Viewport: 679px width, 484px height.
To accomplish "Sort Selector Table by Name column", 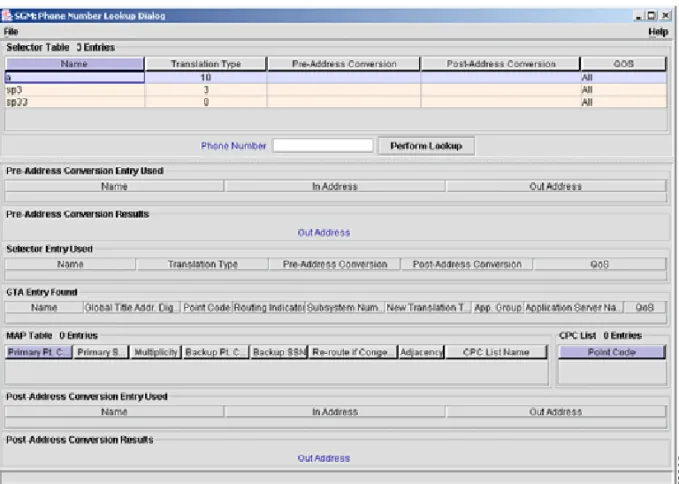I will (x=74, y=64).
